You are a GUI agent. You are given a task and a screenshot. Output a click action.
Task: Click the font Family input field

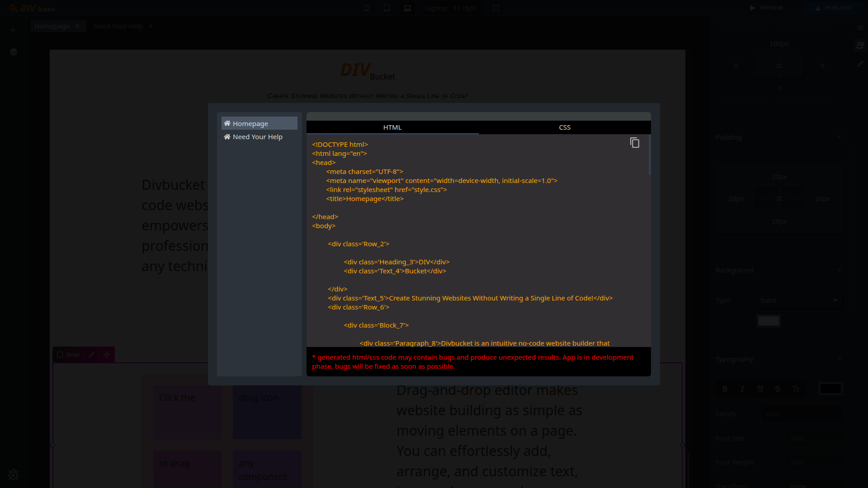(x=802, y=414)
